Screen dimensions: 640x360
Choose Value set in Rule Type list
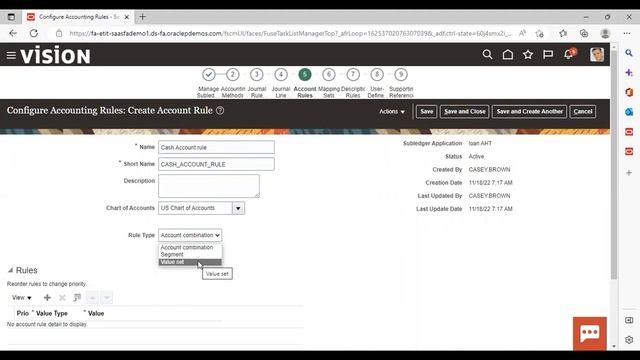(190, 262)
